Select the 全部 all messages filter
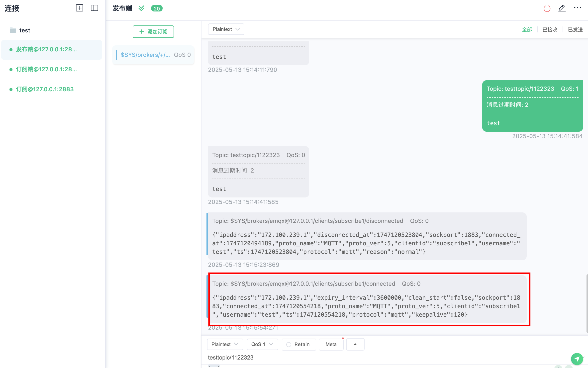This screenshot has height=368, width=588. pos(527,30)
